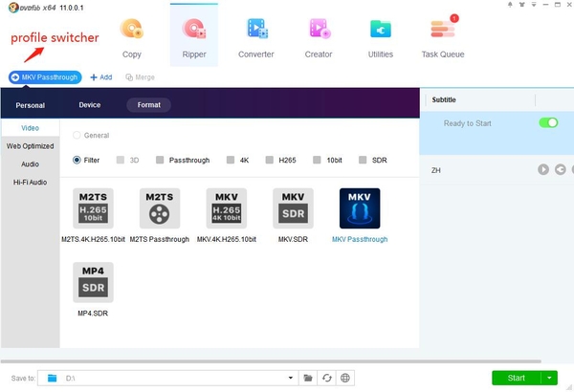Screen dimensions: 574x392
Task: Check the Passthrough filter checkbox
Action: (x=161, y=160)
